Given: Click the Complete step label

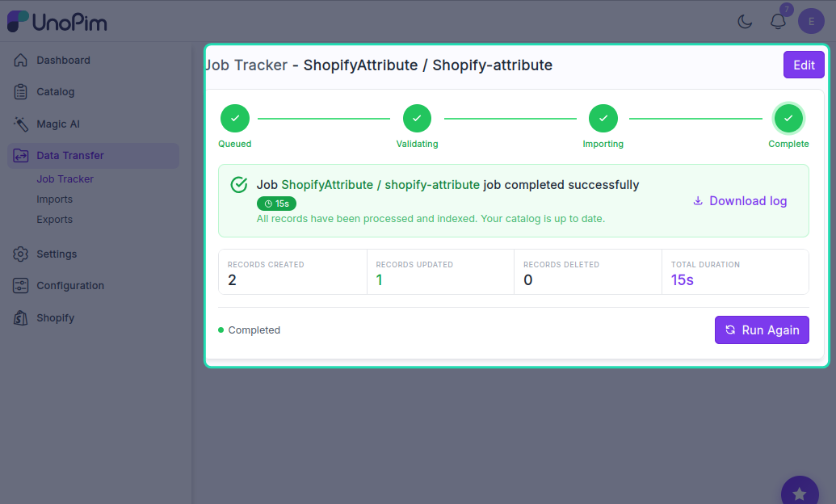Looking at the screenshot, I should point(788,144).
